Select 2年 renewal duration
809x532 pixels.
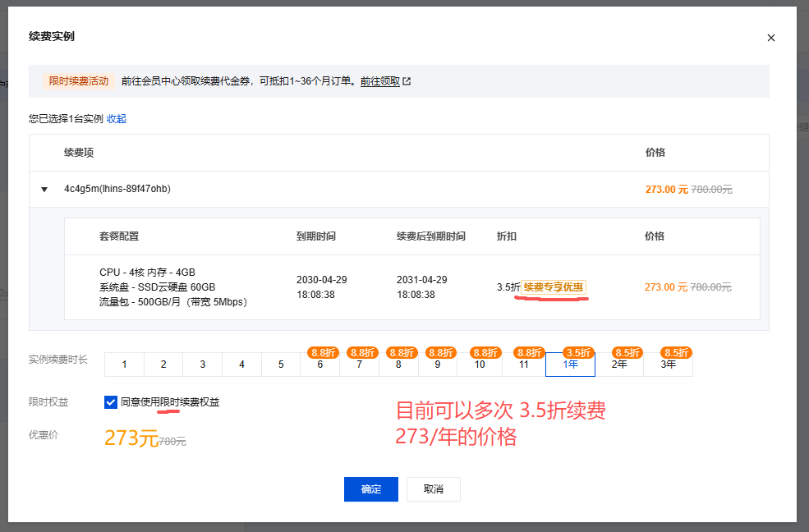[x=619, y=365]
